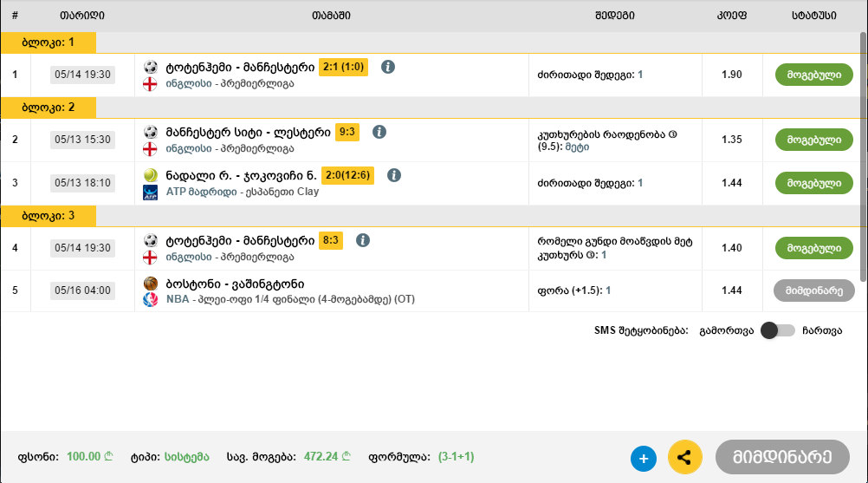This screenshot has height=483, width=868.
Task: Click ნადალი რ. - ჯოკოვიჩი ნ. match name
Action: pyautogui.click(x=241, y=175)
